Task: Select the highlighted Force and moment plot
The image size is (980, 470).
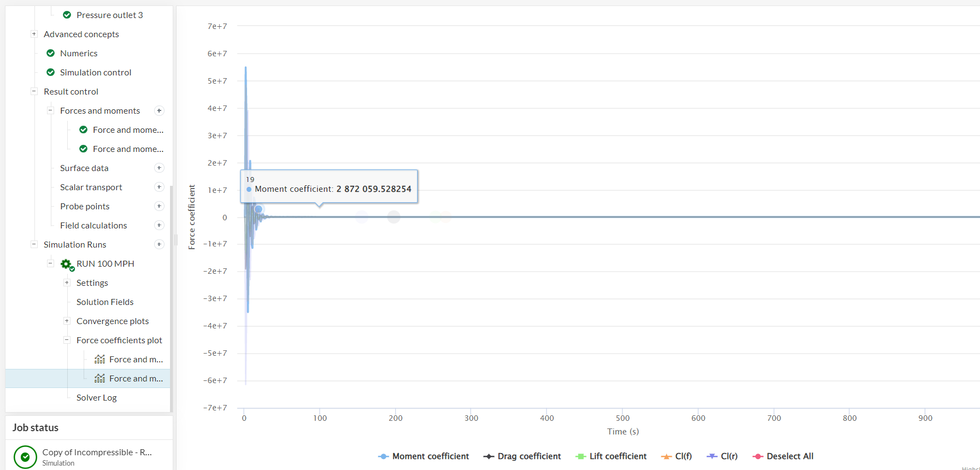Action: pyautogui.click(x=136, y=379)
